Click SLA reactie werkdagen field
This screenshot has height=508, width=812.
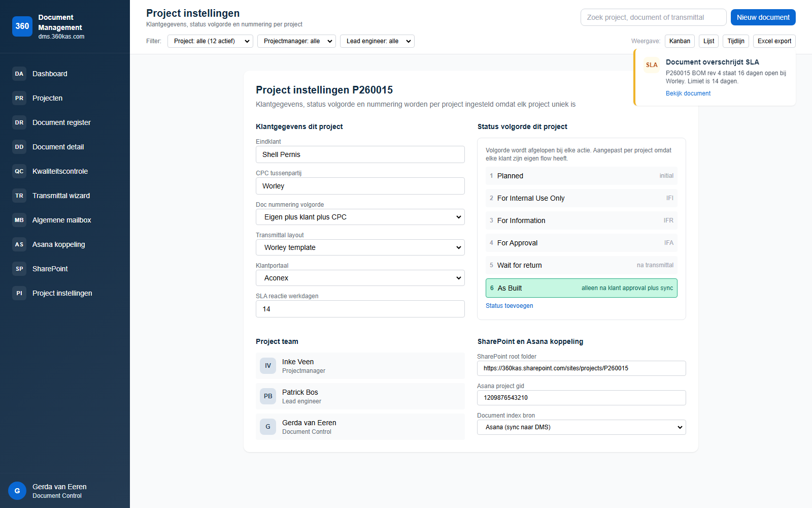360,309
